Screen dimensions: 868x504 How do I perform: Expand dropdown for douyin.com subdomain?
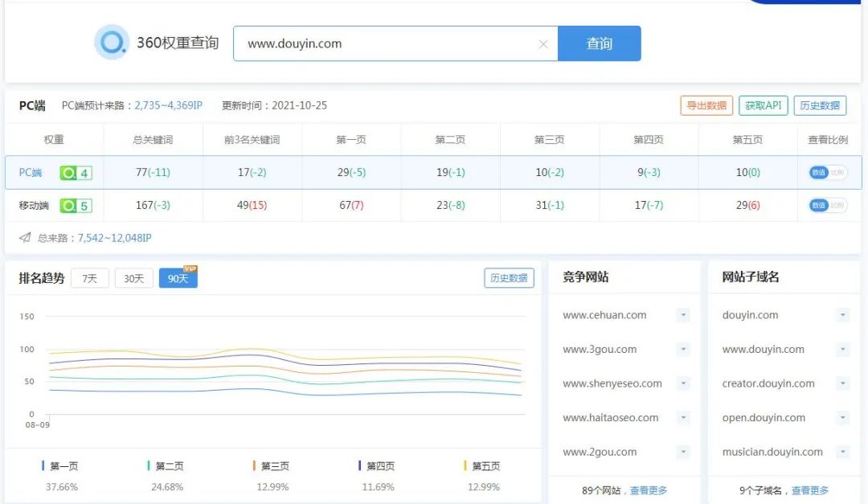842,315
